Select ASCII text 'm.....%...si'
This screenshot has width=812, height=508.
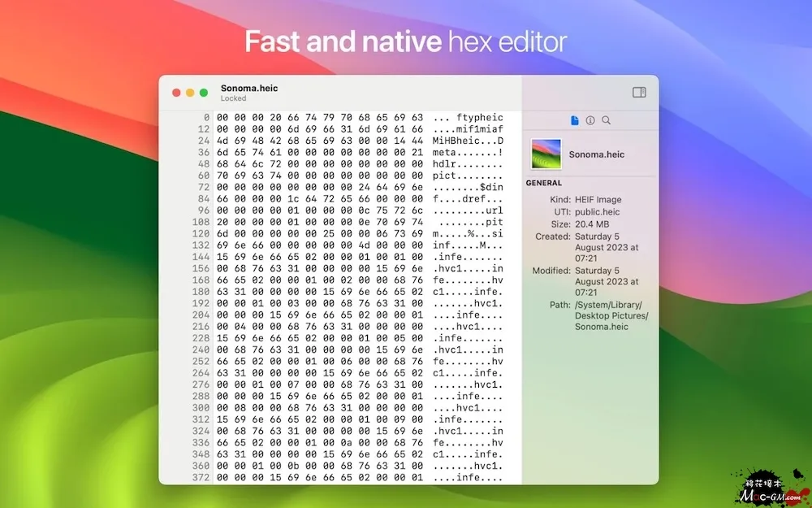pos(468,234)
